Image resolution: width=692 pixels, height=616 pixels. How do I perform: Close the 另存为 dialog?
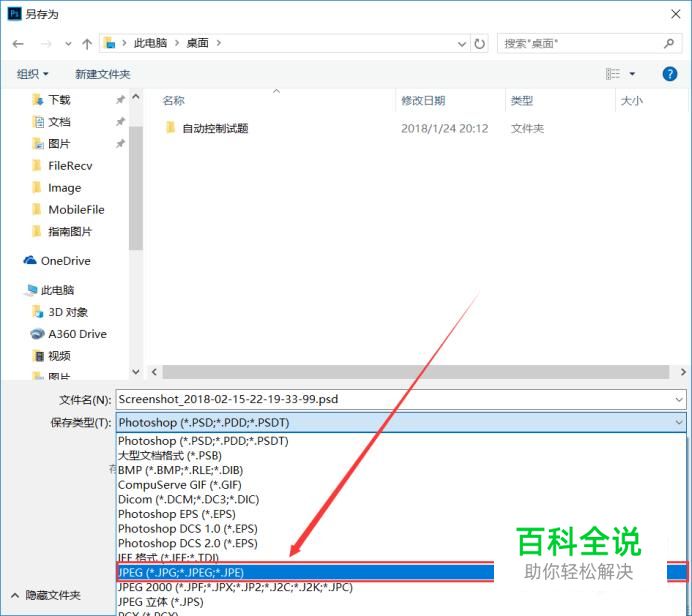click(675, 14)
